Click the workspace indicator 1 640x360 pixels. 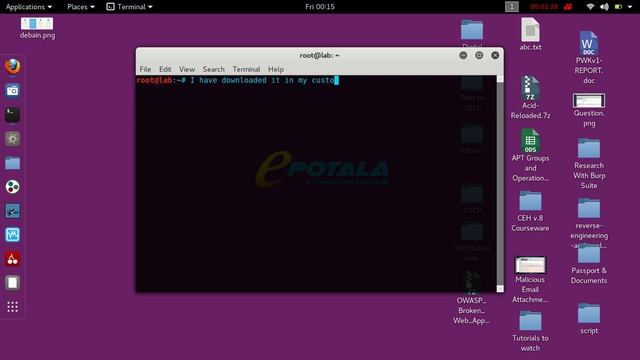pos(511,7)
